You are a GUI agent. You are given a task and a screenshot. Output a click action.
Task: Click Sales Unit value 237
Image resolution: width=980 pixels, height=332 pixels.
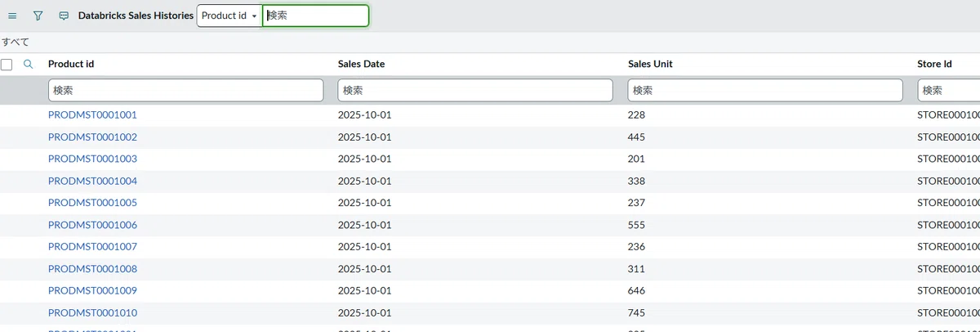636,203
